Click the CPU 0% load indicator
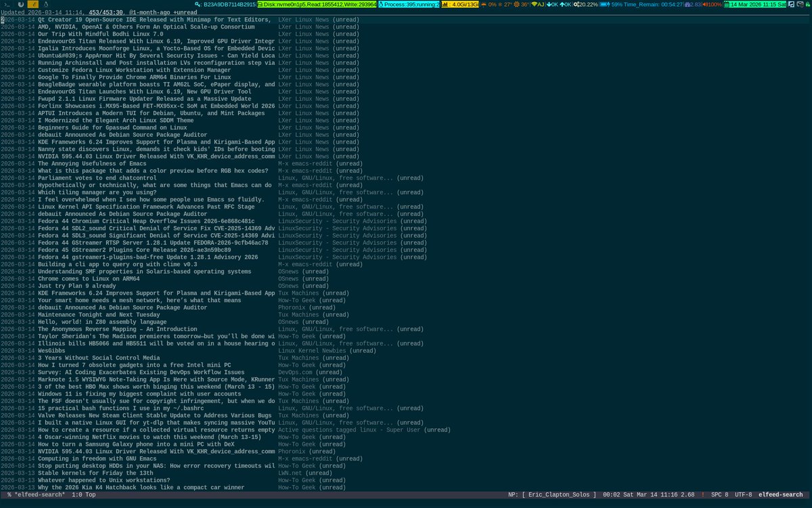This screenshot has height=508, width=812. tap(489, 5)
